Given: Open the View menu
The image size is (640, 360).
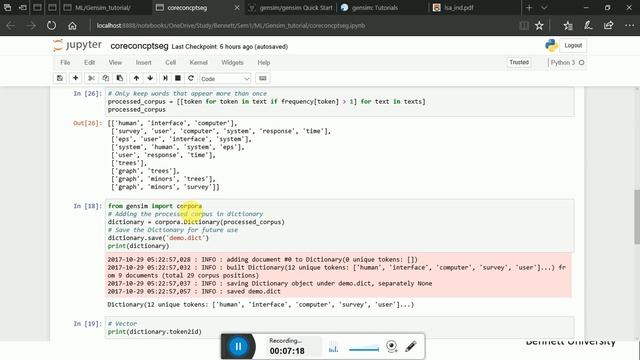Looking at the screenshot, I should 115,62.
